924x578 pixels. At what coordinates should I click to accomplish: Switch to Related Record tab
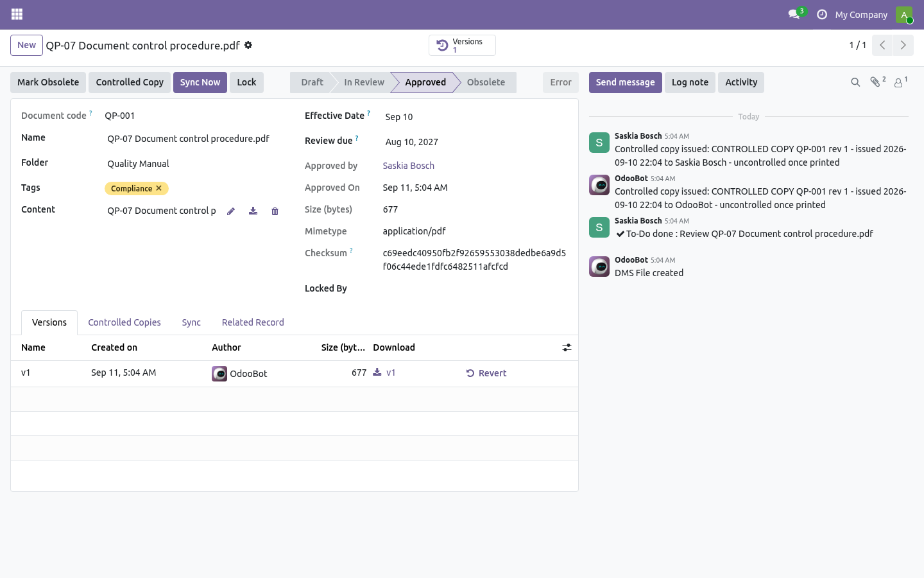[253, 322]
